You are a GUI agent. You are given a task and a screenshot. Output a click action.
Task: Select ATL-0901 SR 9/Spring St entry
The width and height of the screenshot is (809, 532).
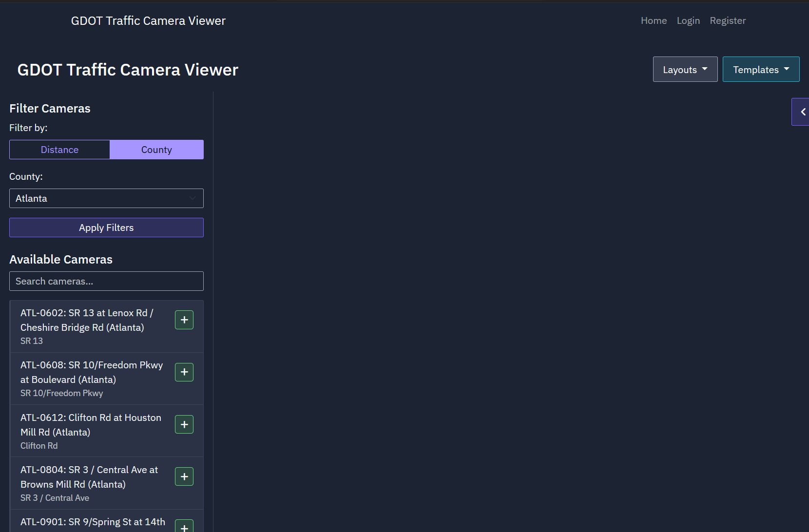pos(107,521)
